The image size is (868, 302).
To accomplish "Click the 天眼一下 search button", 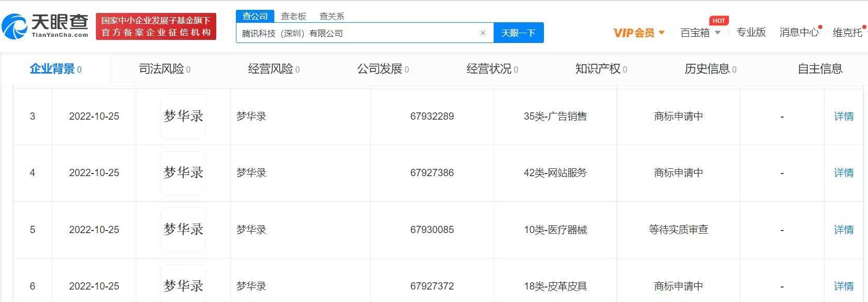I will coord(518,33).
